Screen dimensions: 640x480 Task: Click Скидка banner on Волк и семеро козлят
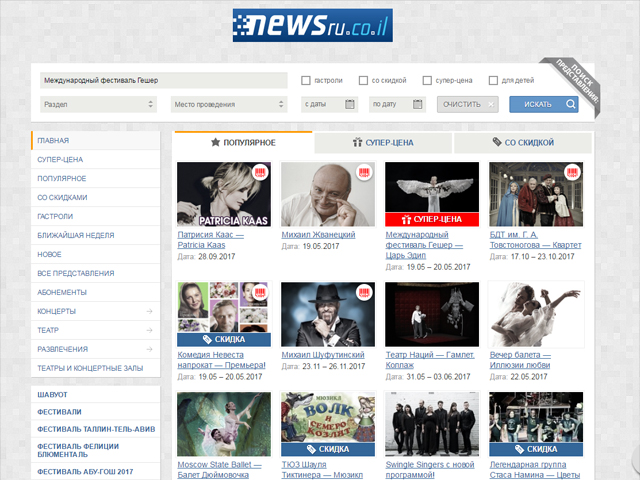tap(328, 449)
